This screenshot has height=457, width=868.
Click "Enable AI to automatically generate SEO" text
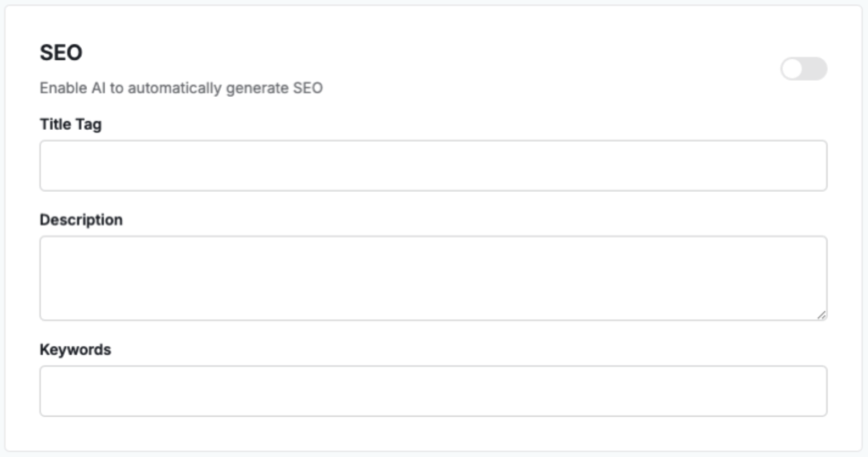181,88
